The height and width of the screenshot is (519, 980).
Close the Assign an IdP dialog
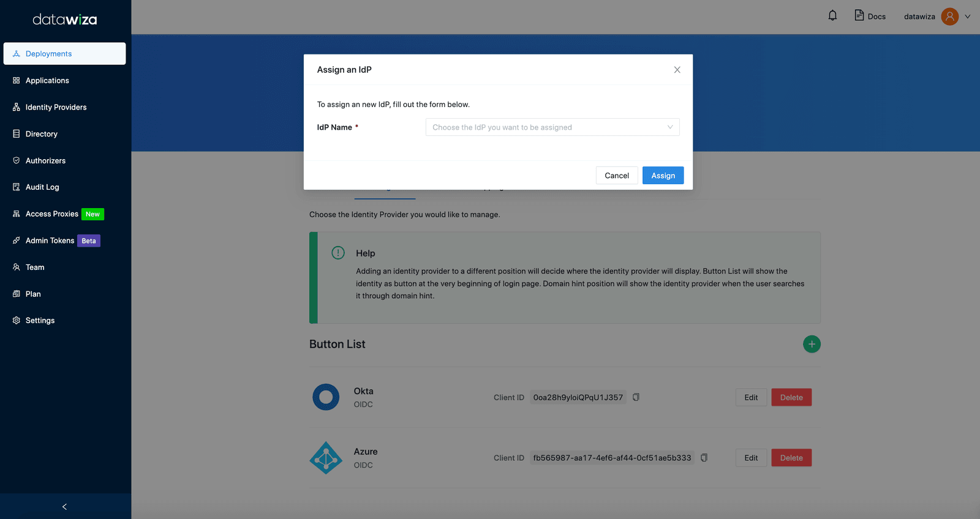click(x=677, y=70)
